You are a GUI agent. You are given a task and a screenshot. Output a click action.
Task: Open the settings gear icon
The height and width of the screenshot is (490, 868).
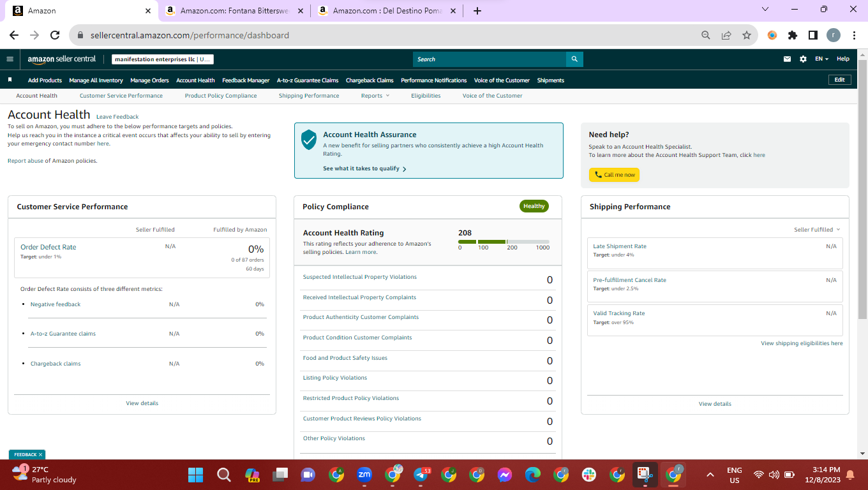click(x=803, y=59)
